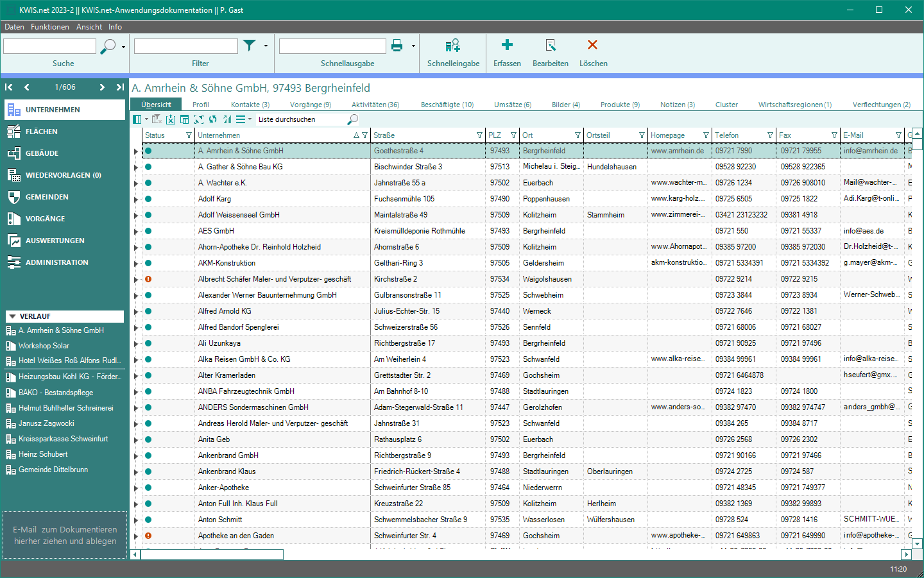The image size is (924, 578).
Task: Click the Filter funnel icon
Action: 250,46
